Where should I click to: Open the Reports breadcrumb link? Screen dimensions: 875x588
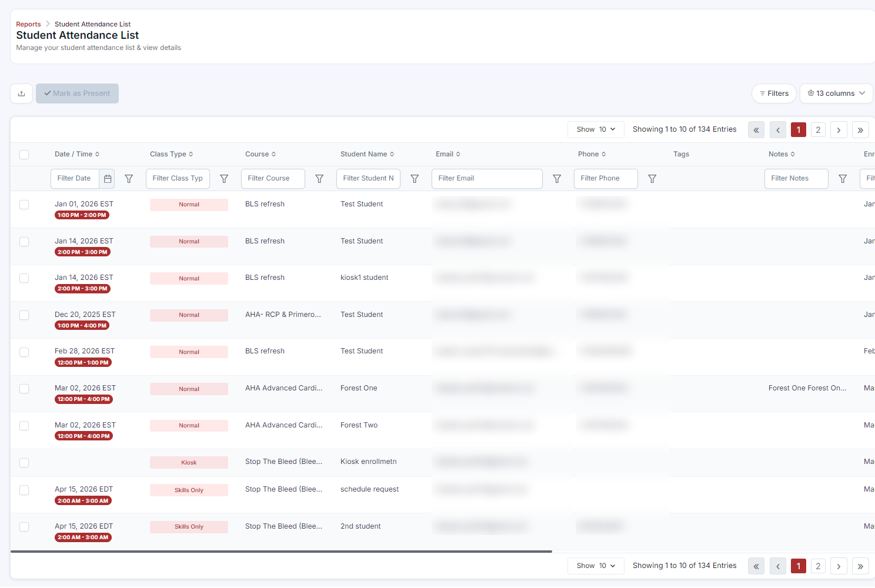pos(28,24)
